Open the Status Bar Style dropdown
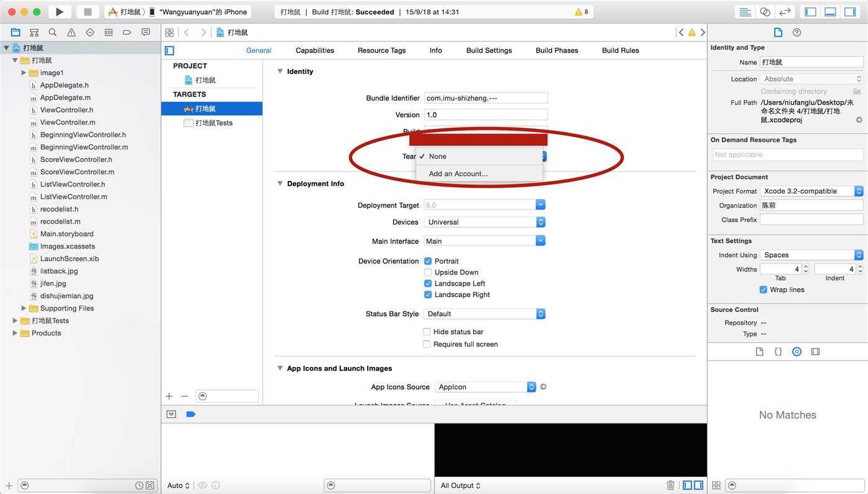 tap(484, 314)
